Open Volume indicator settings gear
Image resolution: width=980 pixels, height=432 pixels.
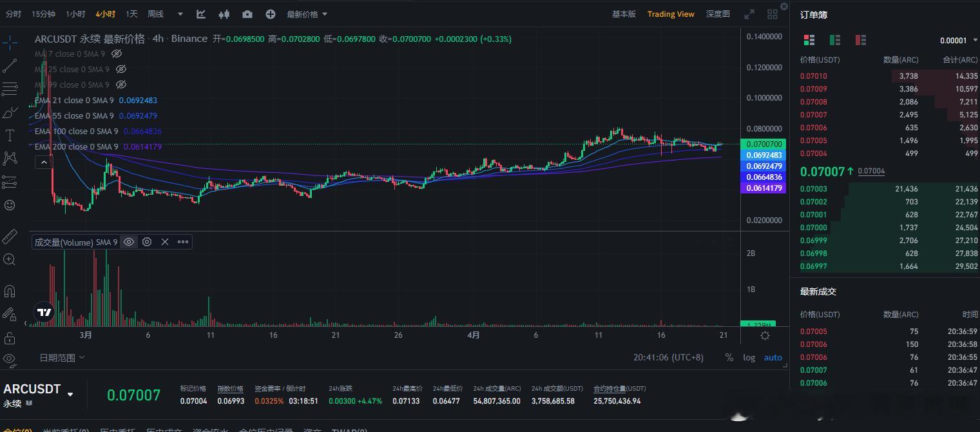pyautogui.click(x=147, y=241)
